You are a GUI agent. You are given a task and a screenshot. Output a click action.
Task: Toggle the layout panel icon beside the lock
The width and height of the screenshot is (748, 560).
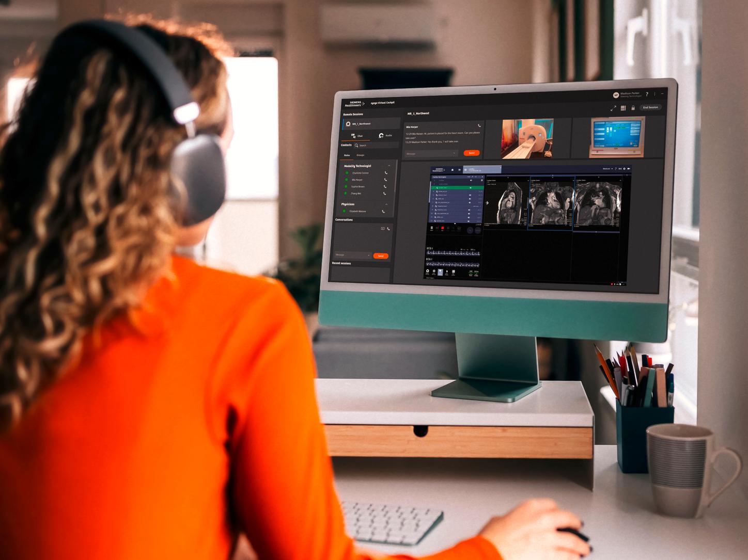[x=624, y=108]
